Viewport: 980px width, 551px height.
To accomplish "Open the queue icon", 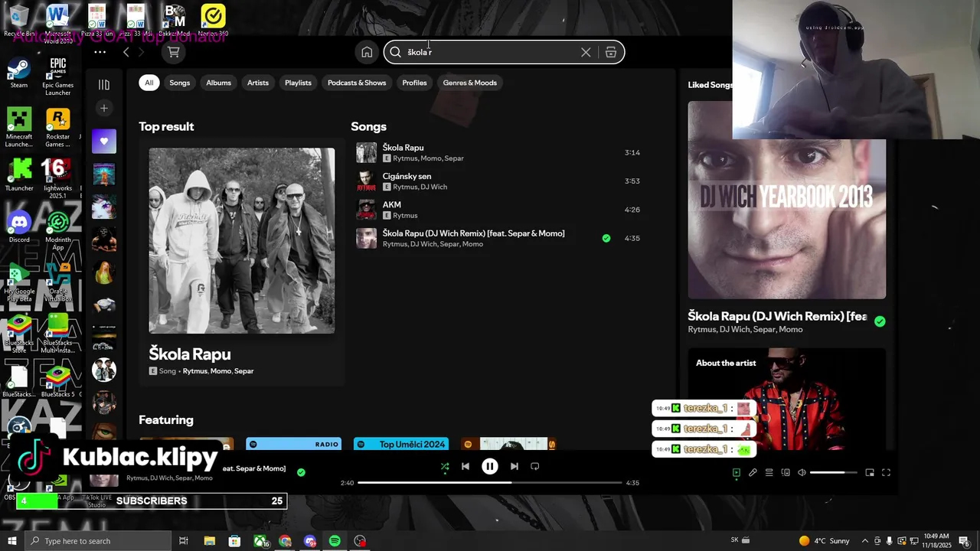I will tap(769, 473).
